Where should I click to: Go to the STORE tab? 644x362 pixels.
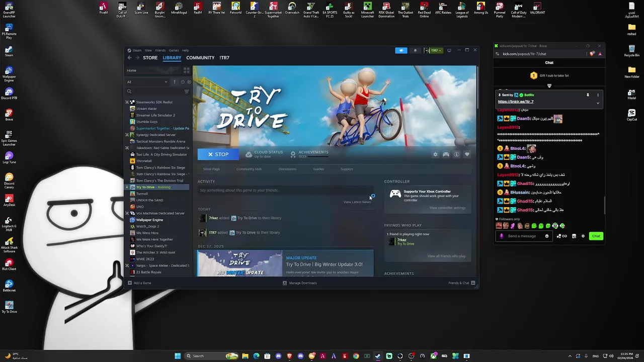[150, 58]
